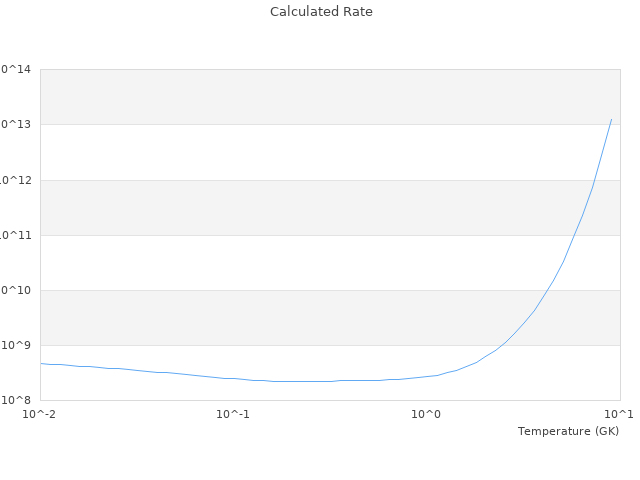640x480 pixels.
Task: Click the rate curve's highest point
Action: (x=611, y=119)
